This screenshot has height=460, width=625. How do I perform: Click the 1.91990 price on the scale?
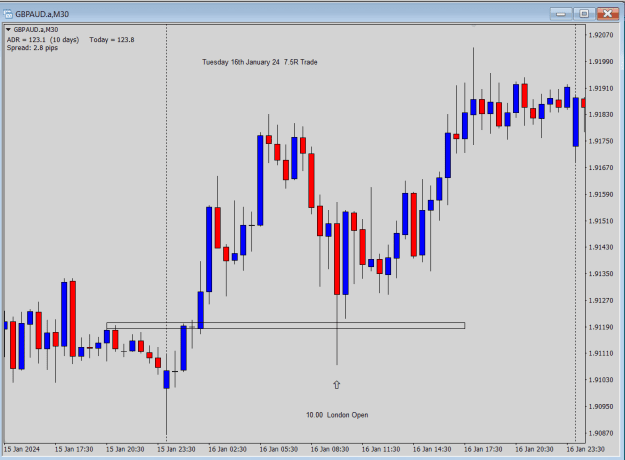(601, 62)
